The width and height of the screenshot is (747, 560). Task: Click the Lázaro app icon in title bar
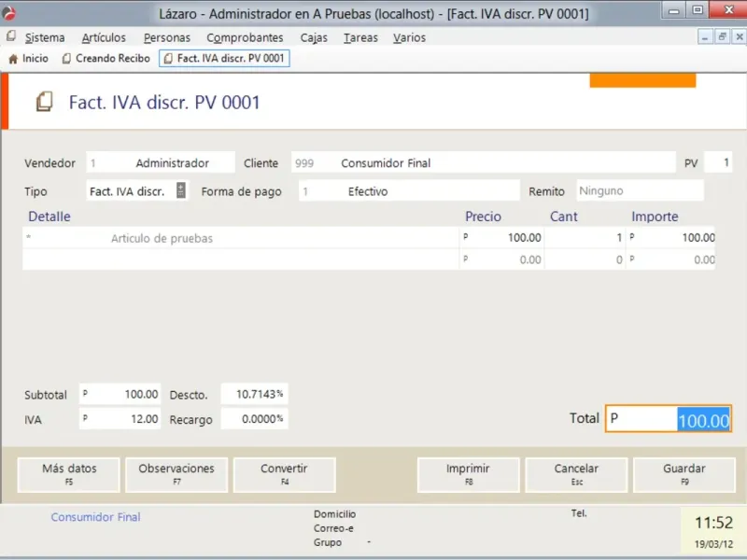8,13
